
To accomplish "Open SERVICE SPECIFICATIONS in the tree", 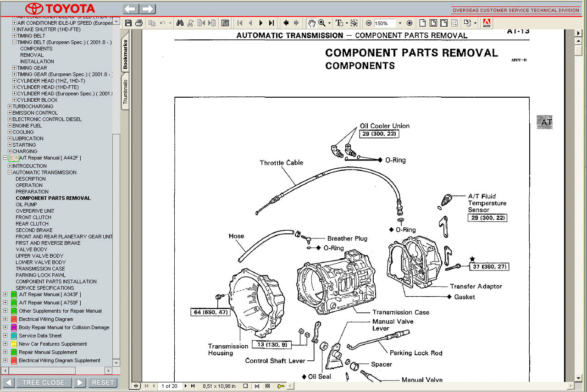I will 44,288.
